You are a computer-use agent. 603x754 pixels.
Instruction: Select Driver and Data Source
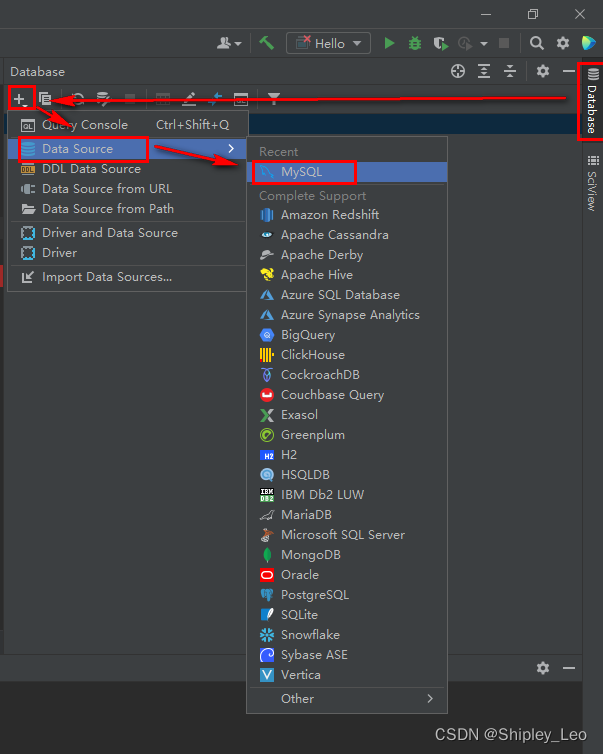(x=127, y=233)
